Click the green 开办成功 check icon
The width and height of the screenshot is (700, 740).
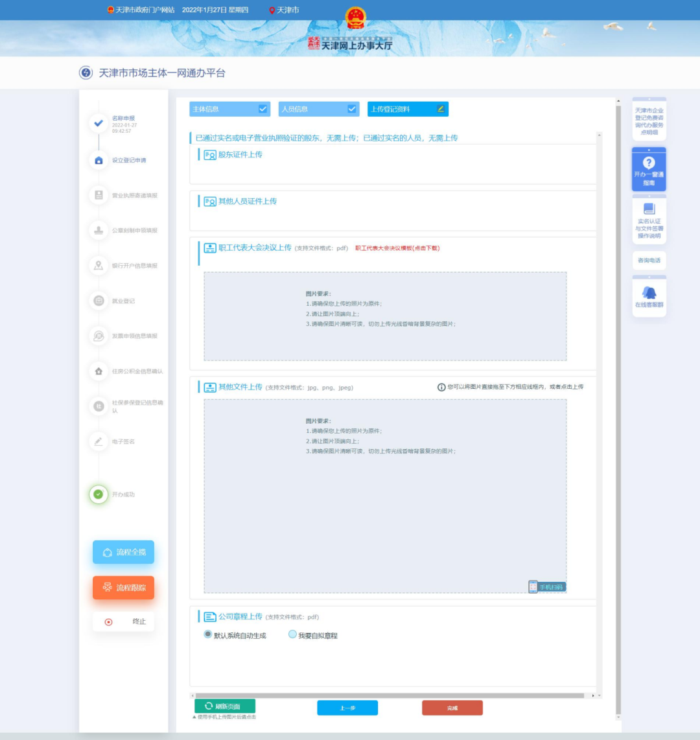point(98,494)
